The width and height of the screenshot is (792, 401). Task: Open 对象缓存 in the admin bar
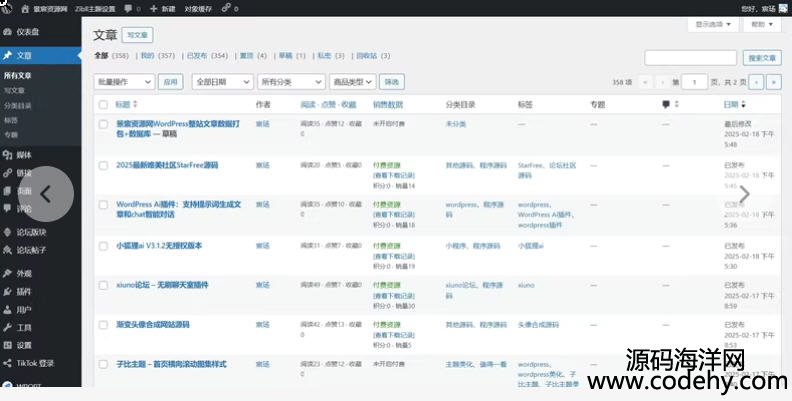tap(197, 9)
